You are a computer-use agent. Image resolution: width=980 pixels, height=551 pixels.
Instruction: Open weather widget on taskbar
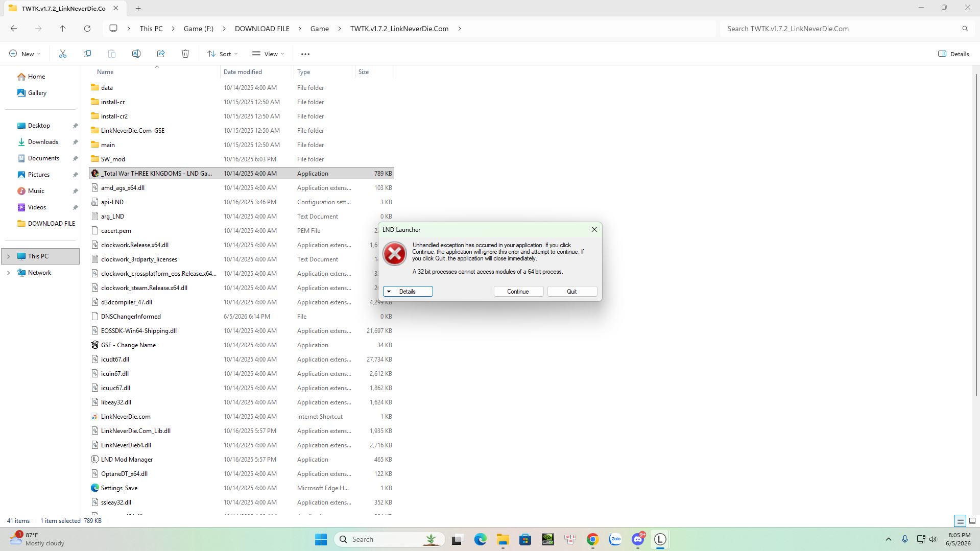37,539
